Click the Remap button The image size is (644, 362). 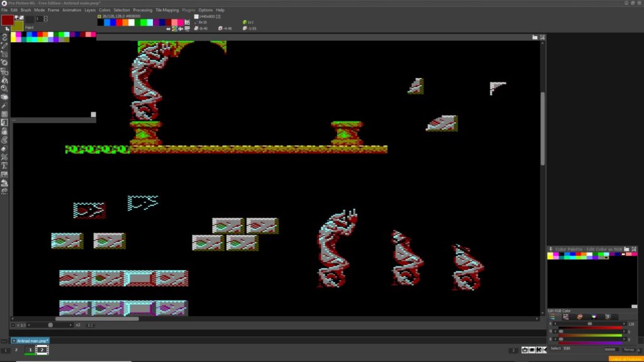coord(629,349)
